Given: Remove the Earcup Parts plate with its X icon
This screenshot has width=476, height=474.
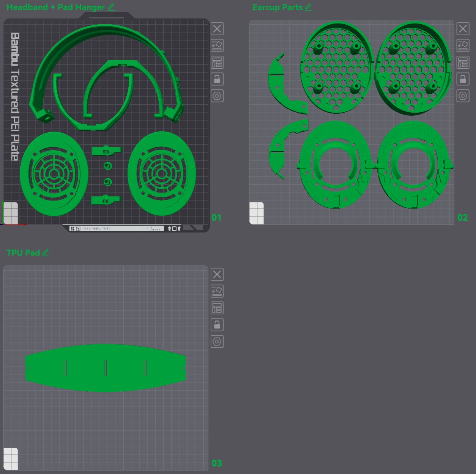Looking at the screenshot, I should [x=463, y=29].
